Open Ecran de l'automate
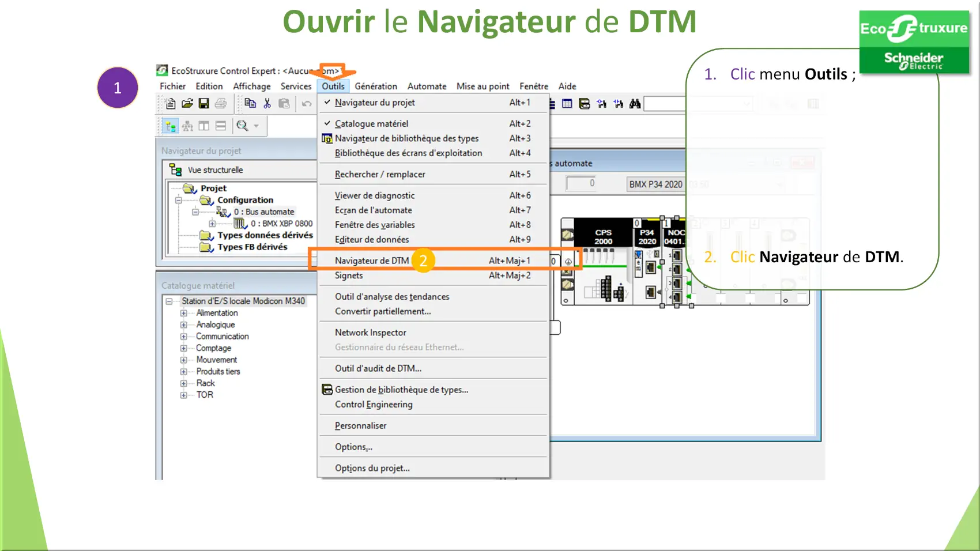980x551 pixels. 432,210
